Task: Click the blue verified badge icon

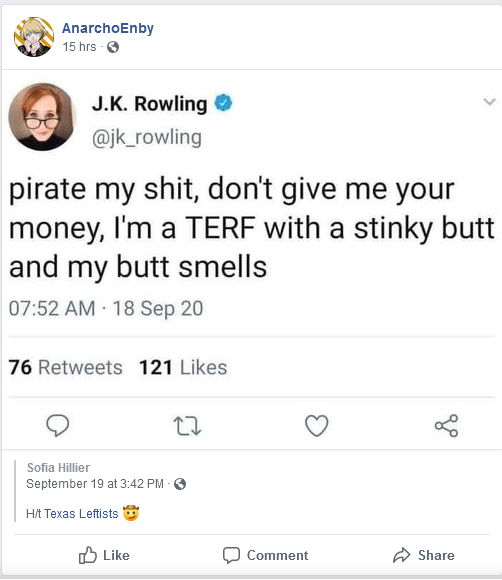Action: pos(223,103)
